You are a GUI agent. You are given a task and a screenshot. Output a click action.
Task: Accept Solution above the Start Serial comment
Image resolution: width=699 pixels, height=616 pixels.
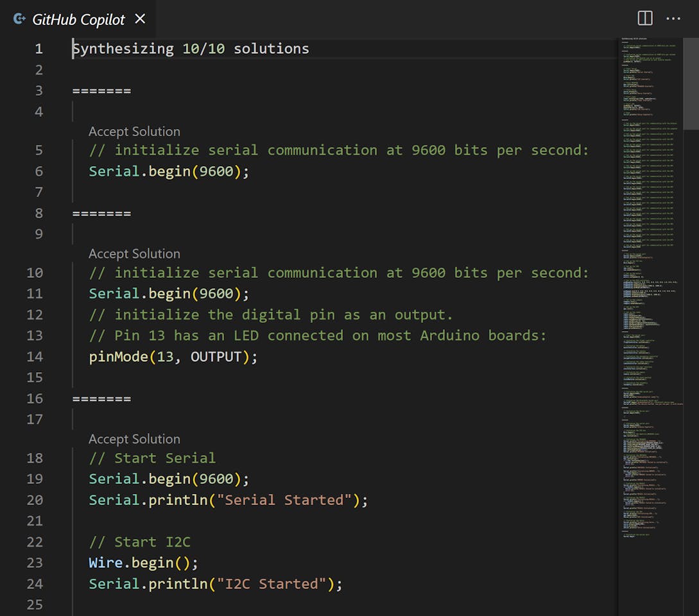[134, 440]
